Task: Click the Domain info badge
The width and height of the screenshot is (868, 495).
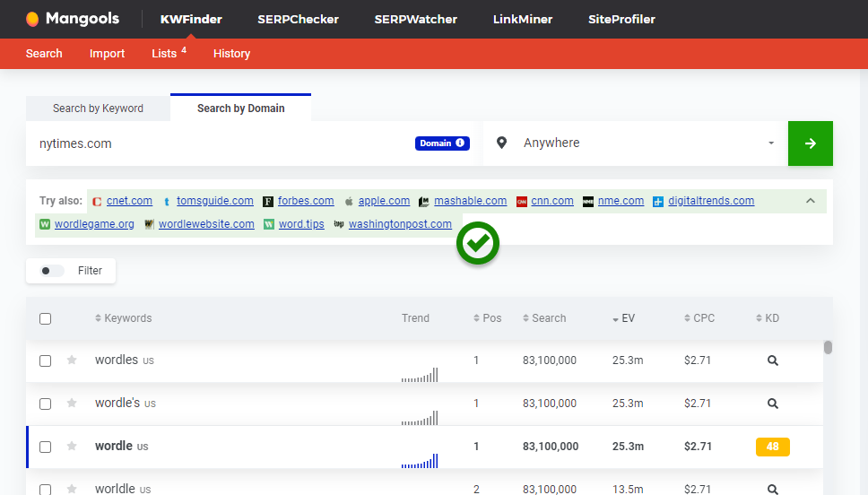Action: 442,143
